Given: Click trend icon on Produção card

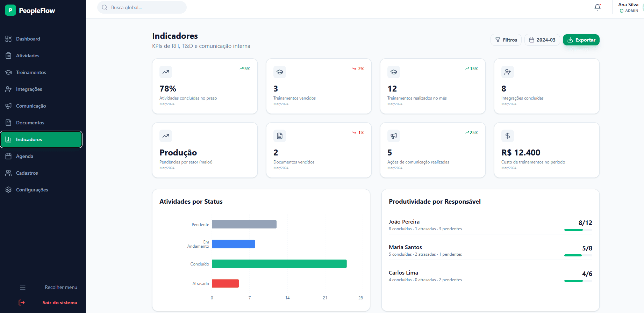Looking at the screenshot, I should point(166,136).
